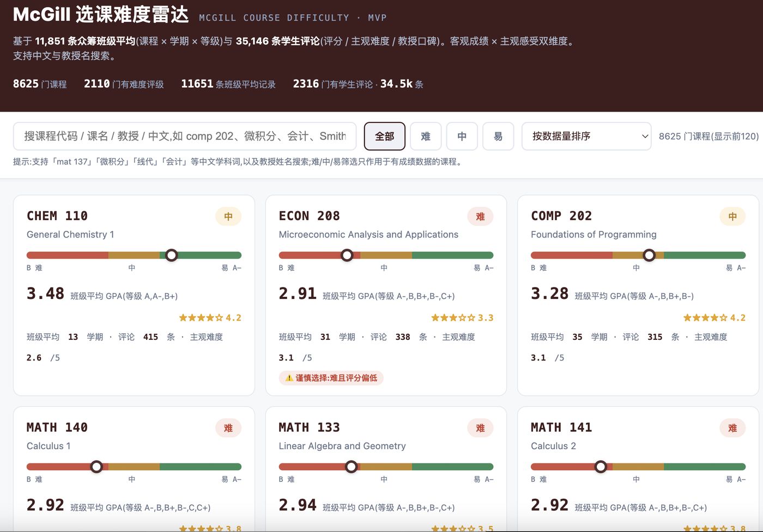The image size is (763, 532).
Task: Click the 难 badge on MATH 141
Action: point(732,428)
